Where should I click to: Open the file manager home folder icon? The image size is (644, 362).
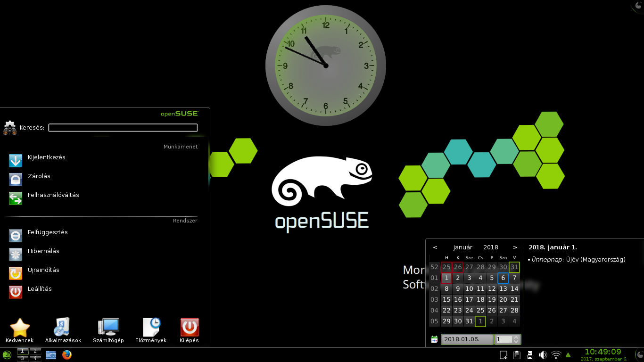(51, 355)
